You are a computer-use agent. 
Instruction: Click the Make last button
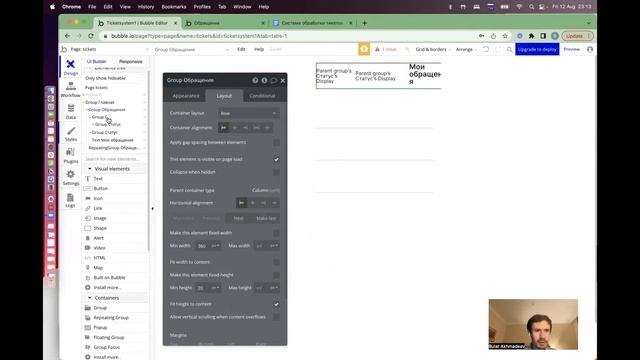coord(266,218)
